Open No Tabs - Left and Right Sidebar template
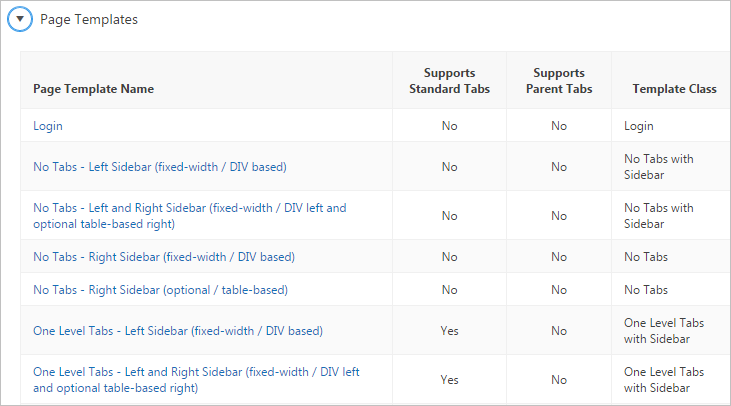This screenshot has height=406, width=731. (x=190, y=216)
